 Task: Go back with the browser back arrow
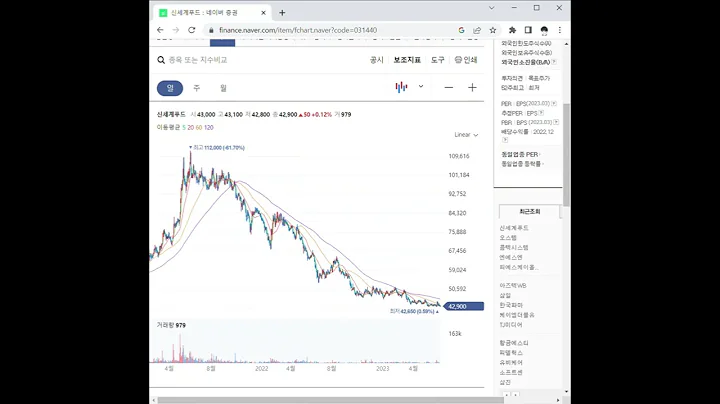[160, 30]
